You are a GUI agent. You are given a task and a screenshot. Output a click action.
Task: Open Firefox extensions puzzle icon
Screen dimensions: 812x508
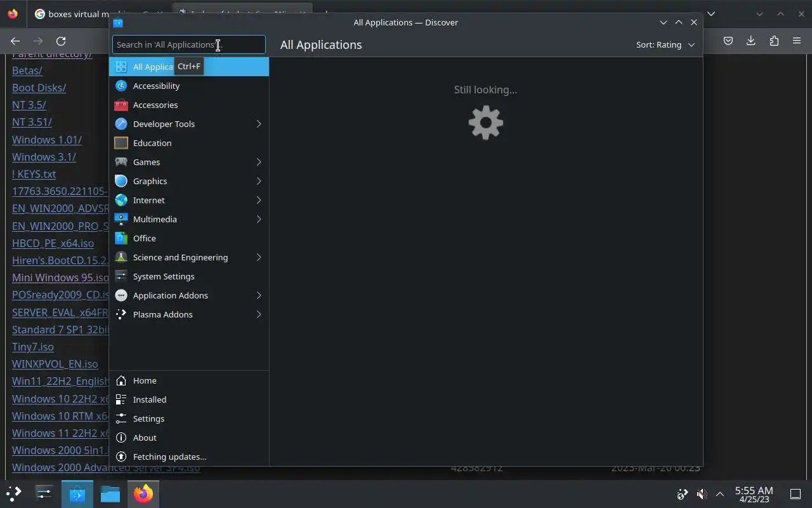tap(774, 41)
